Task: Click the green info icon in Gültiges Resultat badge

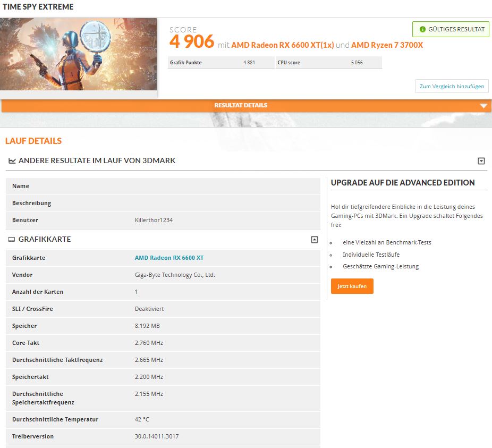Action: (x=422, y=29)
